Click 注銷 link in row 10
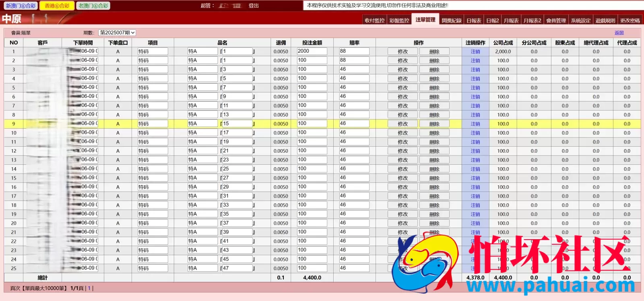 pyautogui.click(x=475, y=133)
